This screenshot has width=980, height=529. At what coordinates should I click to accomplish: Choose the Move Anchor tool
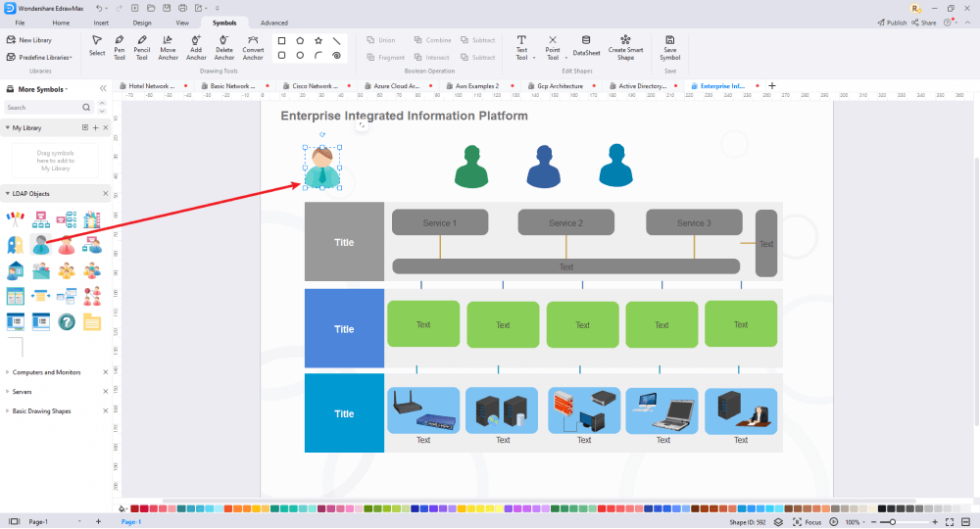pos(169,46)
